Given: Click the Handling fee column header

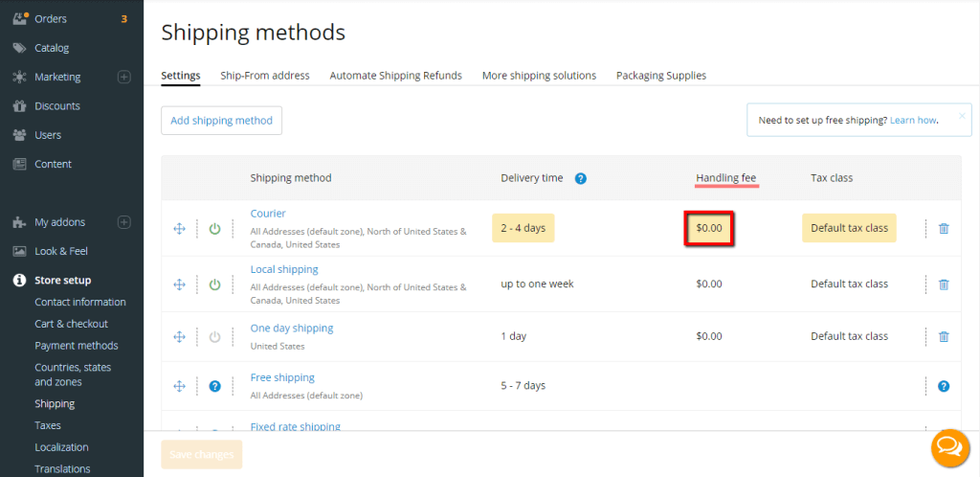Looking at the screenshot, I should click(725, 178).
